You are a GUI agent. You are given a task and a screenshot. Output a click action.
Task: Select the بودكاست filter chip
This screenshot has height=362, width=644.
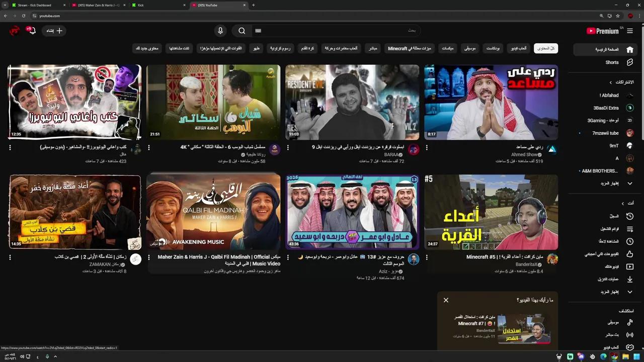tap(493, 48)
